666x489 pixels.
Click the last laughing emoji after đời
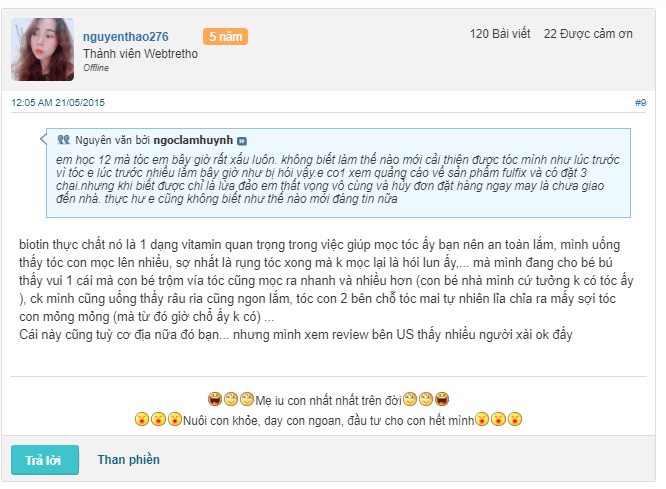(x=442, y=399)
